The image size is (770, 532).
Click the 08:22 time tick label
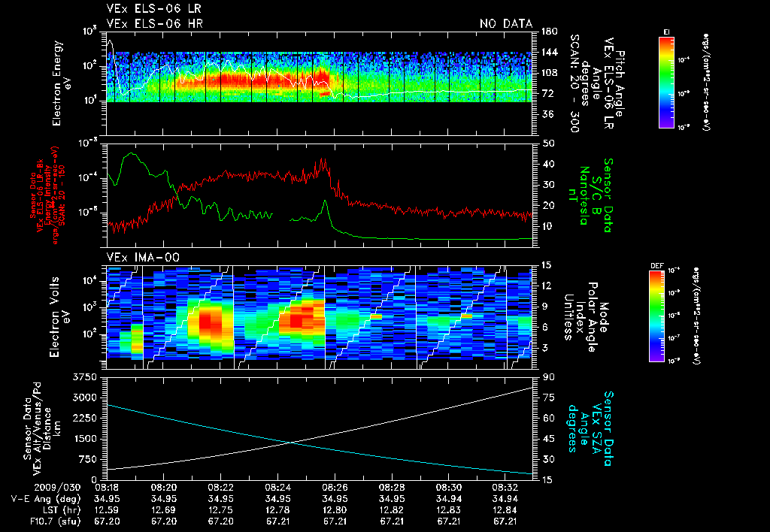point(221,489)
